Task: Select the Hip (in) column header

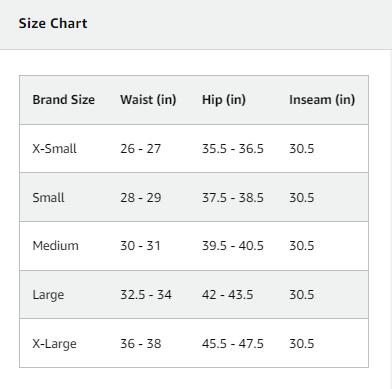Action: click(224, 100)
